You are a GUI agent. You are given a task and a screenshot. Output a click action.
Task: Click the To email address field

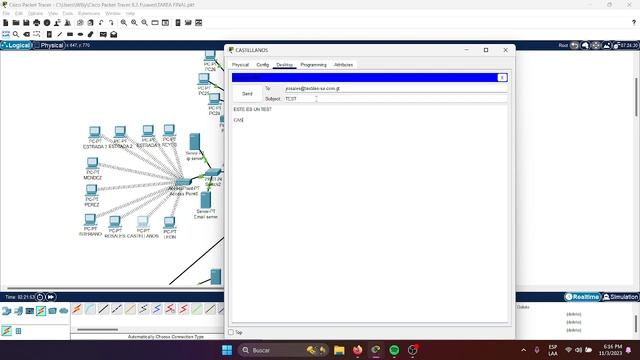click(x=395, y=88)
